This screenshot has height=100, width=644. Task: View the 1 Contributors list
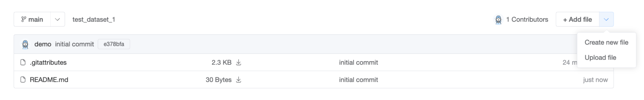527,19
